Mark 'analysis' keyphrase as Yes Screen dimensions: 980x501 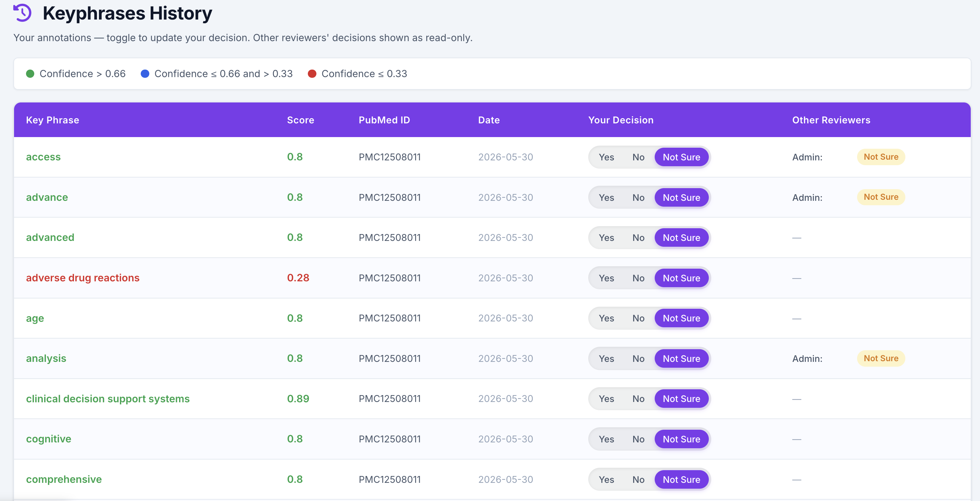pos(606,359)
